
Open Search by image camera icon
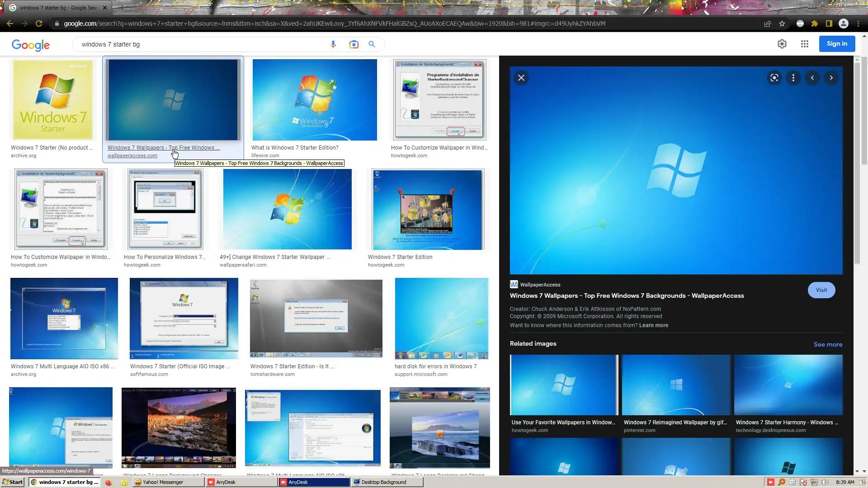tap(354, 44)
